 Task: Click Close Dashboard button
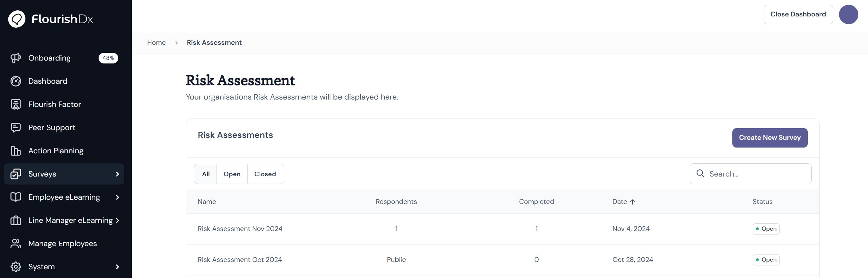pos(798,14)
